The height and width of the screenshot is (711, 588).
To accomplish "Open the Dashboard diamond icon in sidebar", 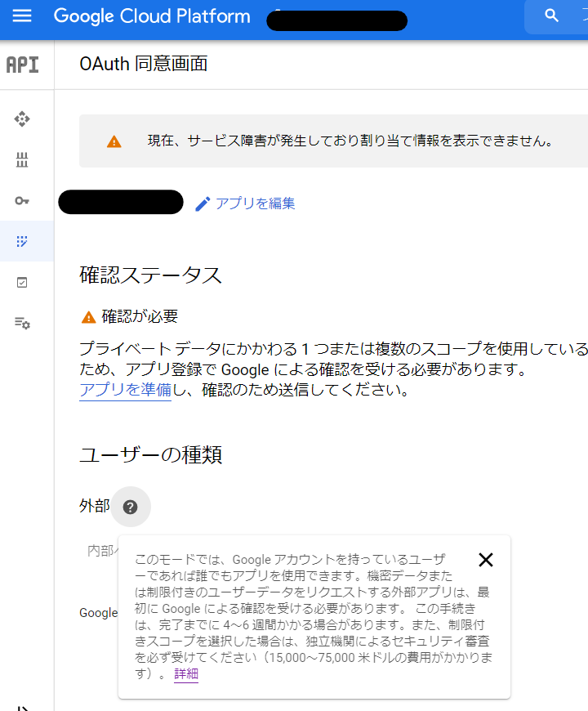I will [22, 119].
